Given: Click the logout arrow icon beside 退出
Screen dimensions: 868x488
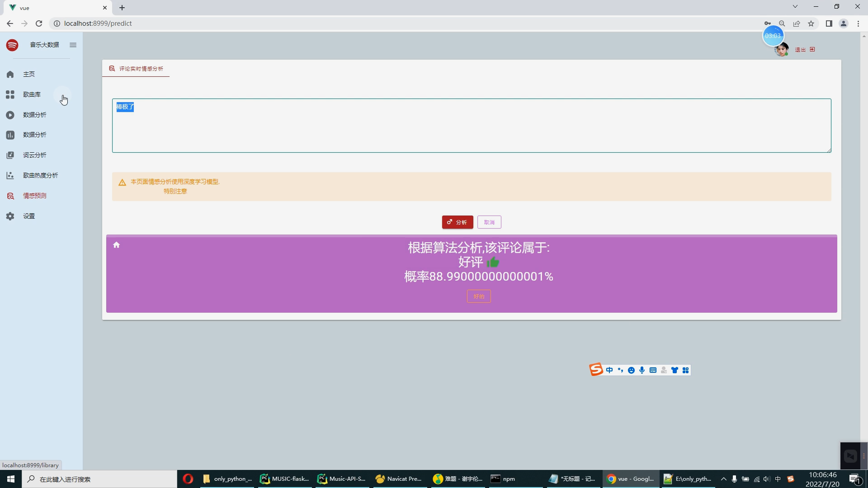Looking at the screenshot, I should point(812,49).
